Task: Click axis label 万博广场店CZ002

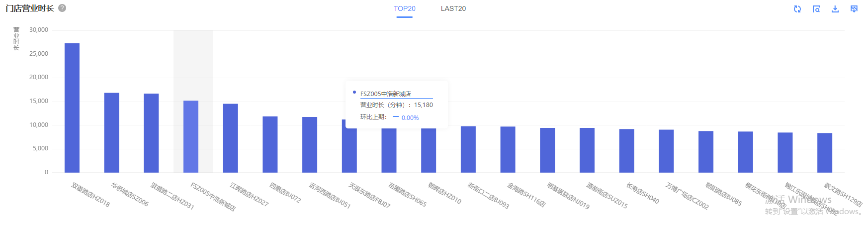Action: pos(687,196)
